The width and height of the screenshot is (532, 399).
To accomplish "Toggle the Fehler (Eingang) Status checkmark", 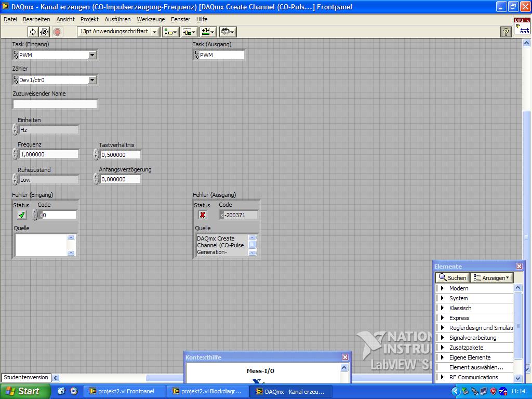I will pos(22,215).
